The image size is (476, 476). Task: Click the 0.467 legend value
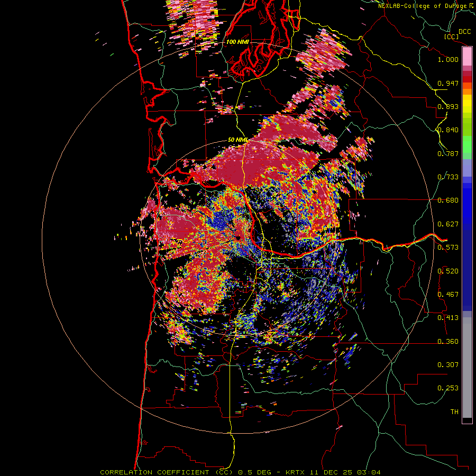coord(448,295)
